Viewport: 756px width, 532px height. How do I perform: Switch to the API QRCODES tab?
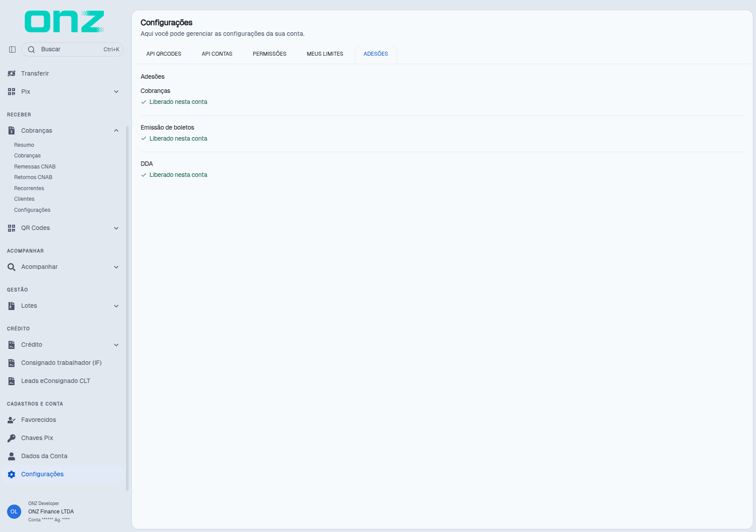click(x=164, y=54)
